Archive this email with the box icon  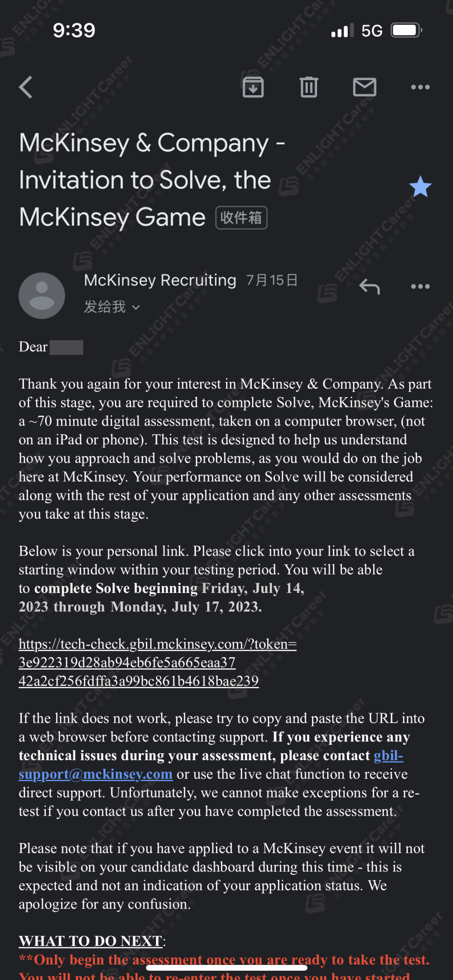253,87
